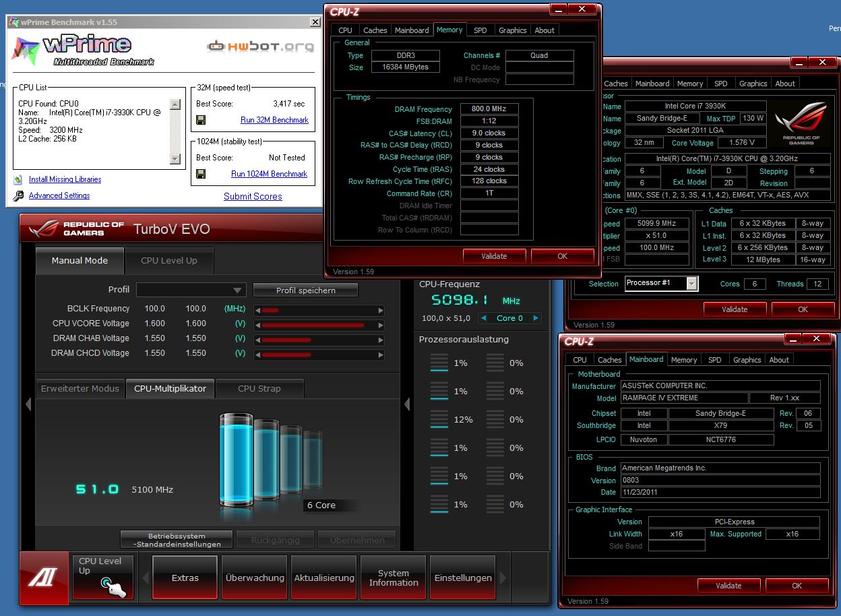Lower DRAM CHAB Voltage with its left arrow

[257, 340]
